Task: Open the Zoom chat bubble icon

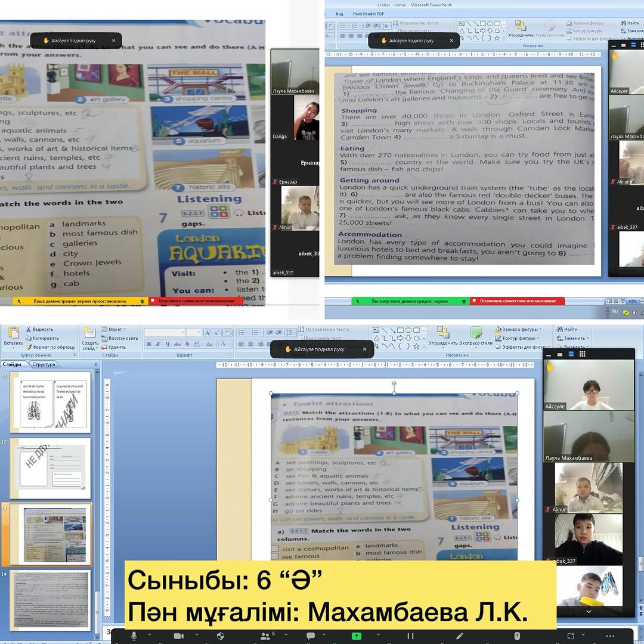Action: [x=310, y=636]
